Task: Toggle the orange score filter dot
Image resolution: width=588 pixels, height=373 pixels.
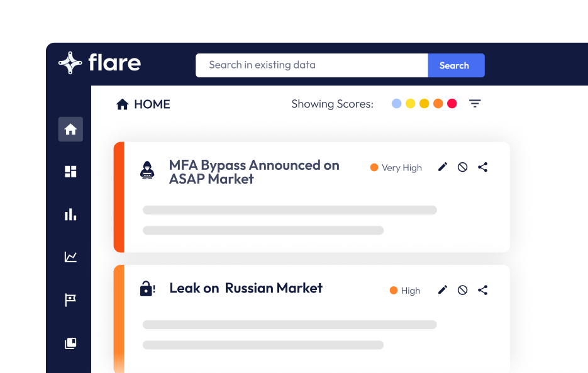Action: point(438,104)
